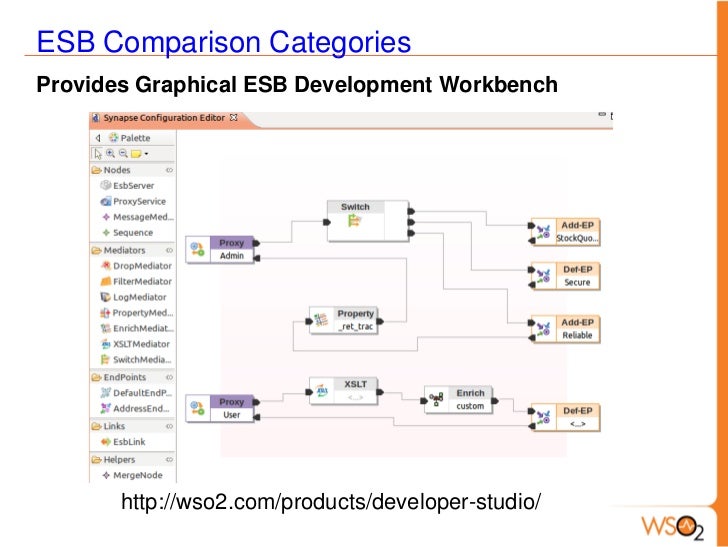Screen dimensions: 728x547
Task: Select the AddressEnd... endpoint tool
Action: click(x=135, y=409)
